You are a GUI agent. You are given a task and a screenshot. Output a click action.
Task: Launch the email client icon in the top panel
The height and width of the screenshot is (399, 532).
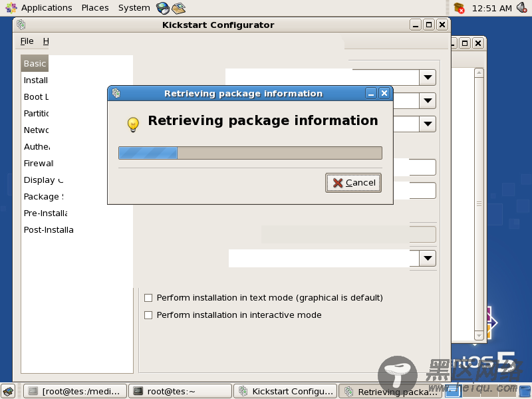coord(178,8)
